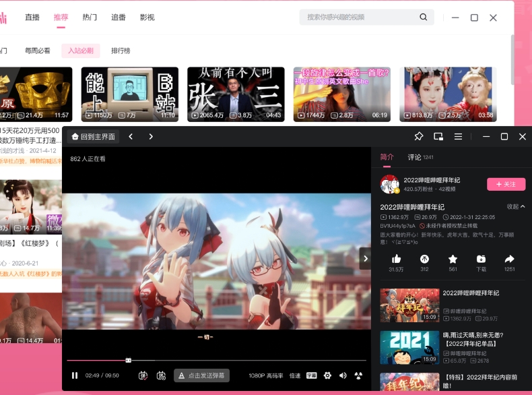Open the 红楼梦 video thumbnail in main window
Screen dimensions: 532x395
[x=31, y=207]
